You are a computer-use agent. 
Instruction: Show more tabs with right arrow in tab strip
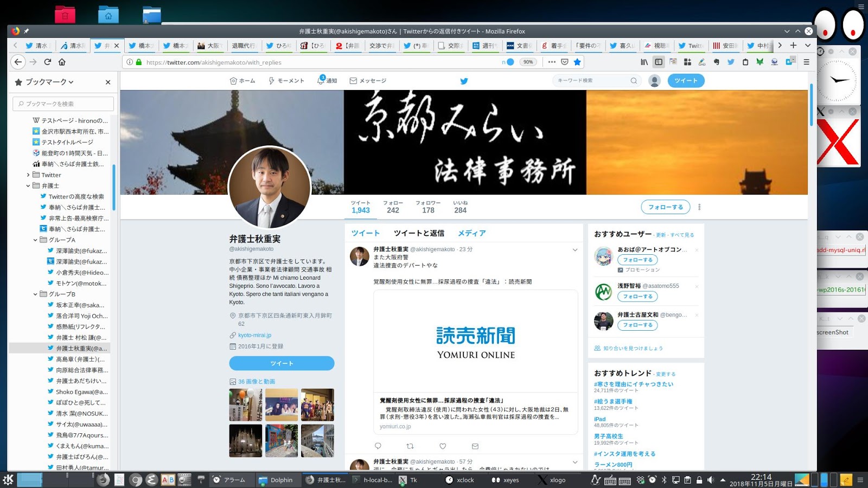coord(780,46)
